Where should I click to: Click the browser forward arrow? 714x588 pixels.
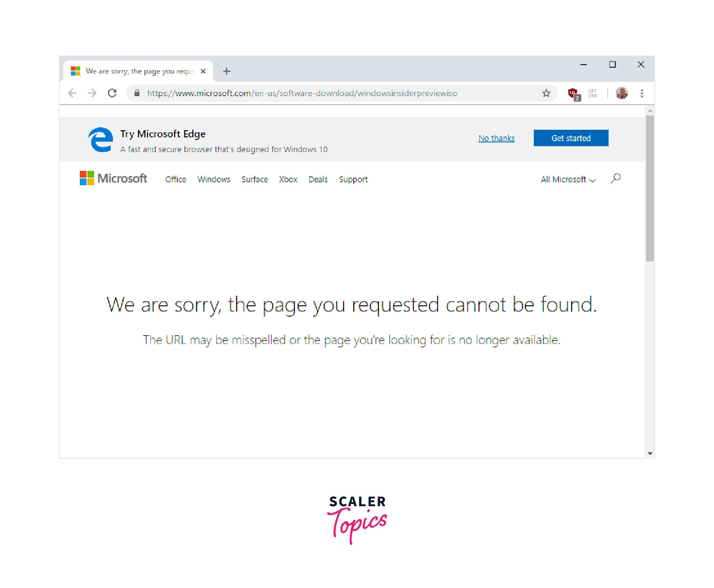pyautogui.click(x=92, y=93)
